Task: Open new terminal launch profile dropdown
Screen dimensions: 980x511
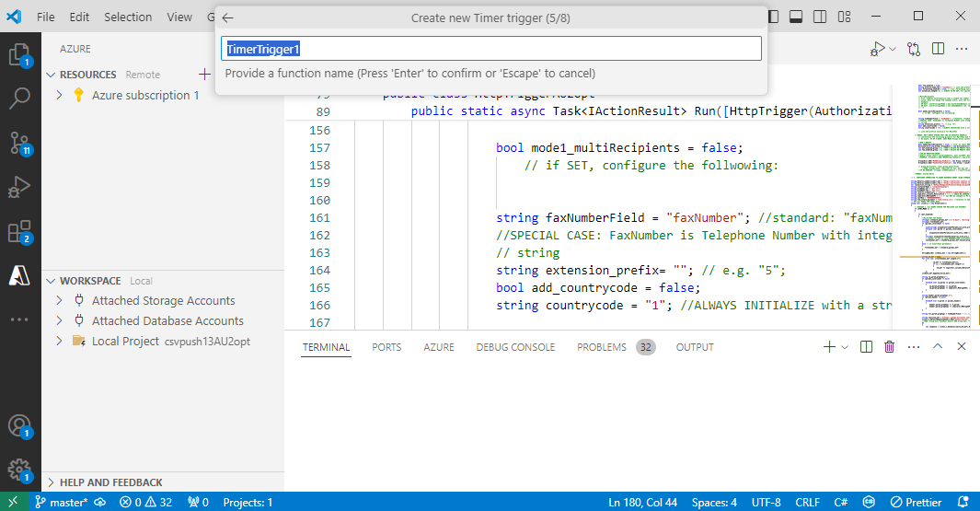Action: [x=846, y=347]
